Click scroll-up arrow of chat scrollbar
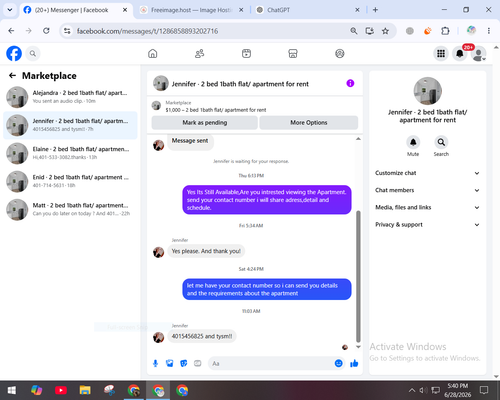 [x=358, y=139]
